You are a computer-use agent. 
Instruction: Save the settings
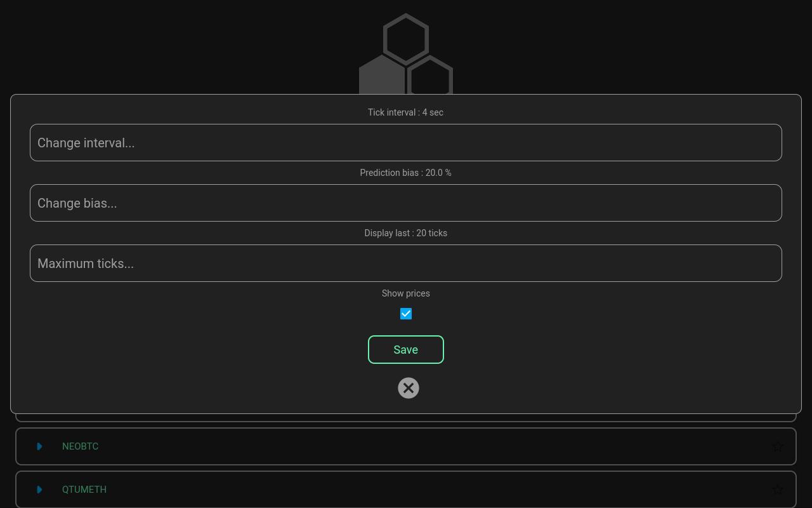tap(406, 349)
